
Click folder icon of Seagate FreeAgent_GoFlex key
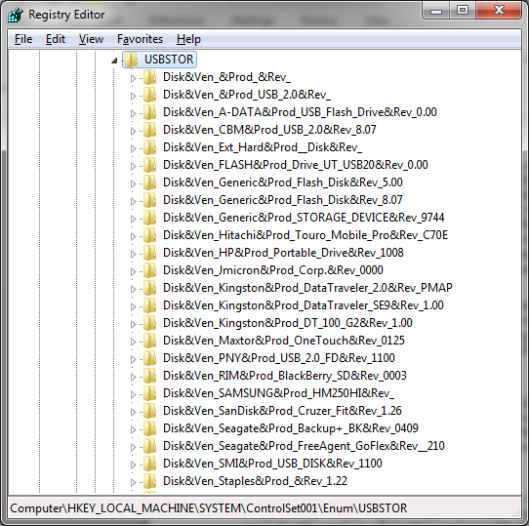149,446
